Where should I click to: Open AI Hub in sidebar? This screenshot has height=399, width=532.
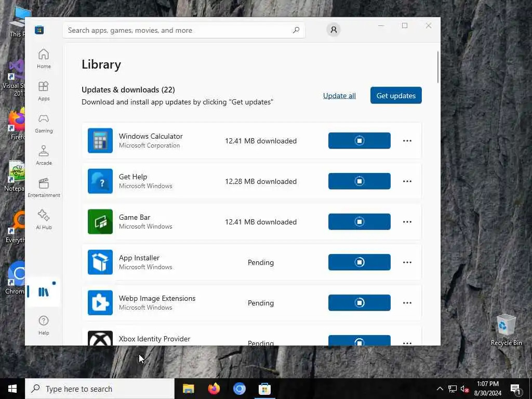[x=44, y=220]
